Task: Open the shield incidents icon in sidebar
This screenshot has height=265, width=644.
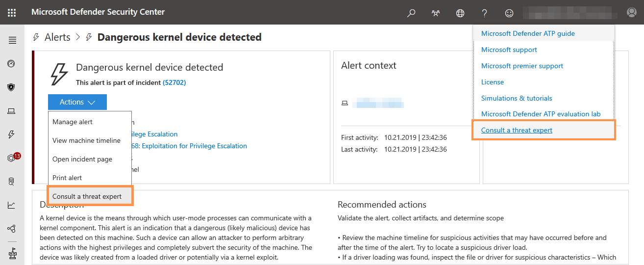Action: click(x=12, y=87)
